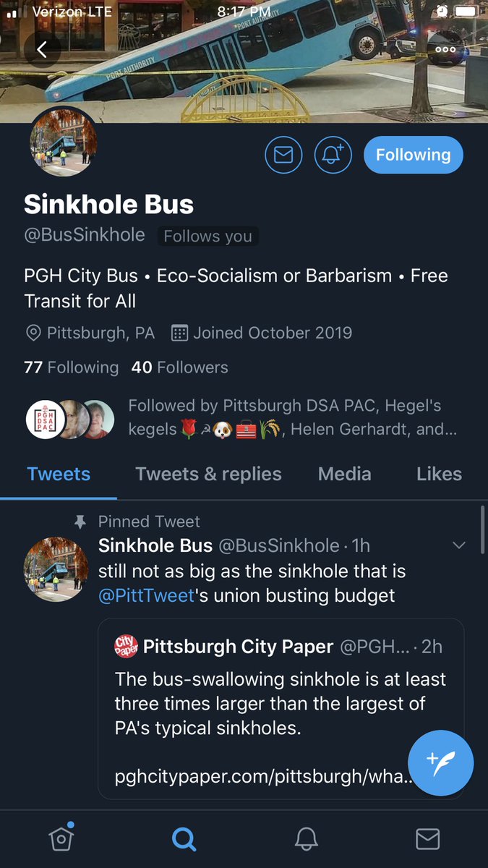The width and height of the screenshot is (488, 868).
Task: Switch to the Media tab
Action: point(345,474)
